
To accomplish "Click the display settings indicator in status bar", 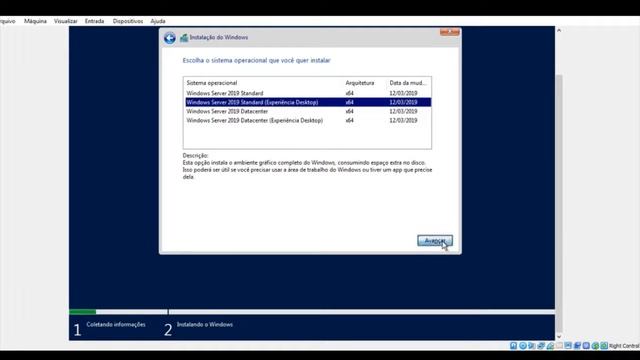I will (568, 346).
